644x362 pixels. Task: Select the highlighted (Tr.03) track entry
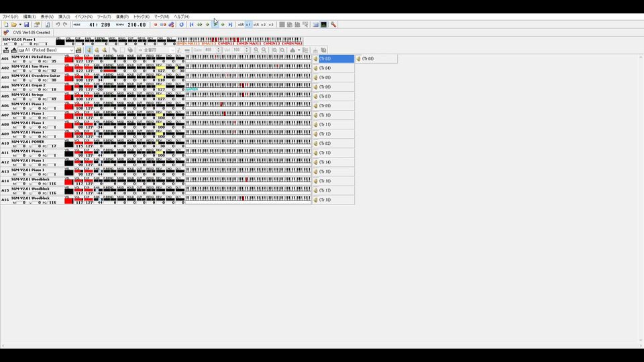coord(336,59)
